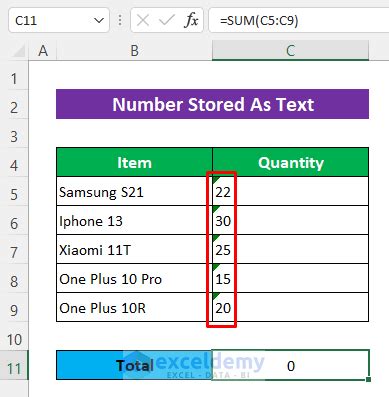Select the 'Xiaomi 11T' cell
Screen dimensions: 389x397
pyautogui.click(x=134, y=249)
